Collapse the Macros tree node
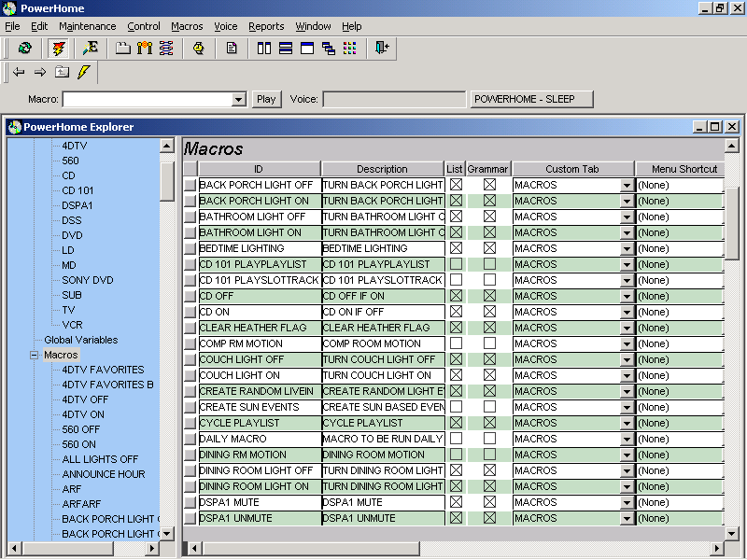Viewport: 747px width, 560px height. point(34,355)
